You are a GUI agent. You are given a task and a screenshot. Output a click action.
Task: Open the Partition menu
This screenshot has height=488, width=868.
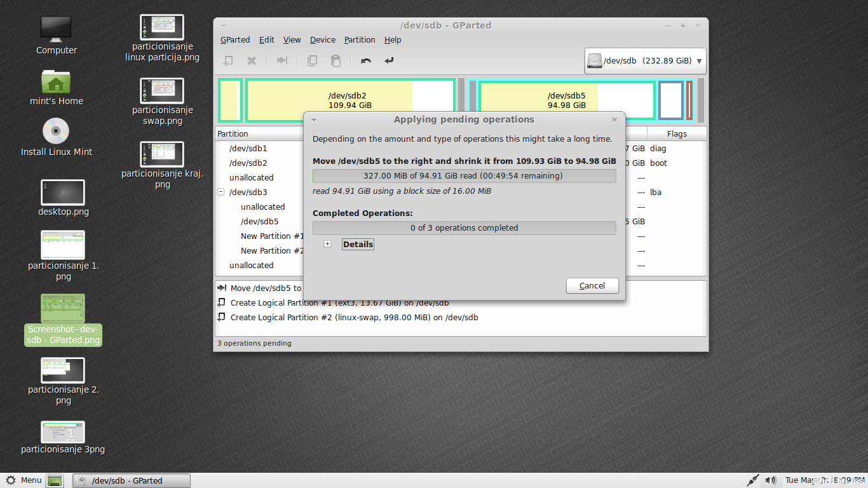tap(360, 39)
